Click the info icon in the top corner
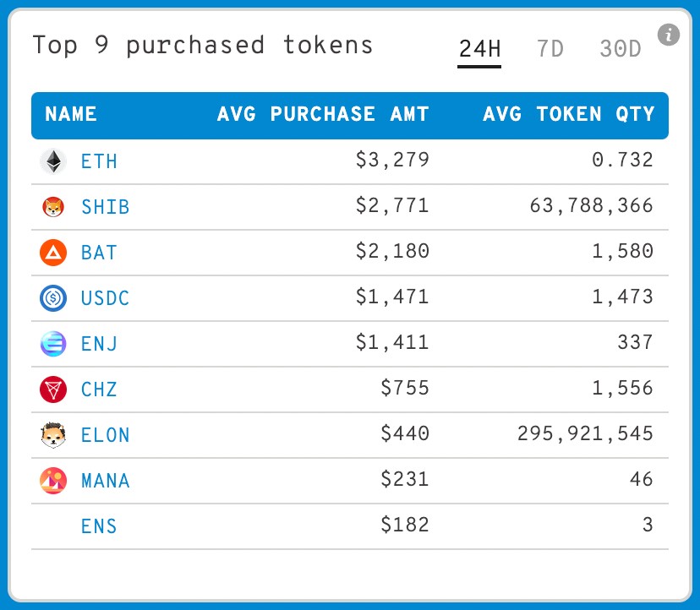 pos(669,35)
